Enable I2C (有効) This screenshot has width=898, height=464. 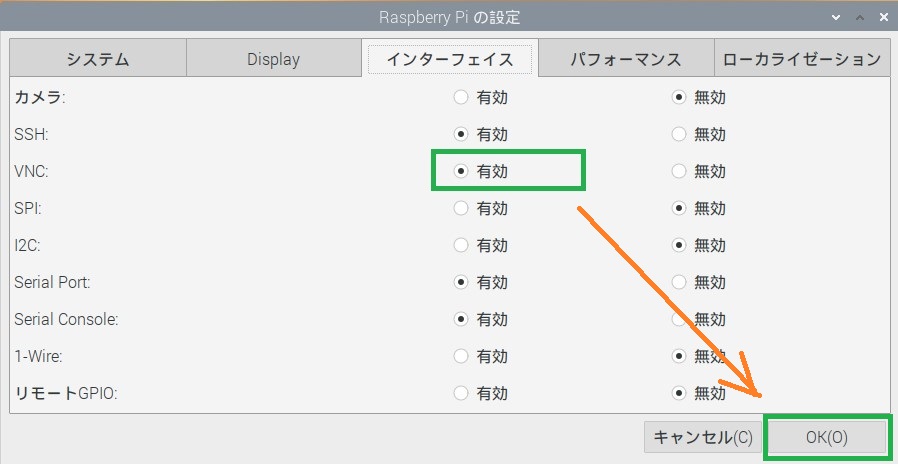click(461, 245)
